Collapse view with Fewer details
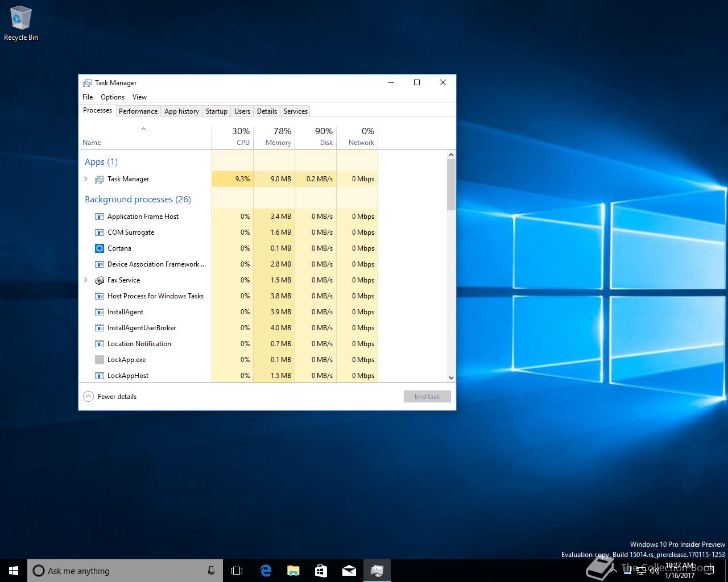 point(110,397)
